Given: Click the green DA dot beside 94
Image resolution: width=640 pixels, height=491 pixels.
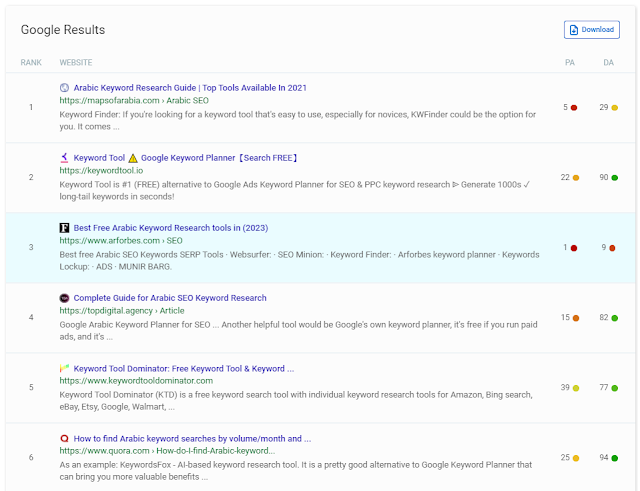Looking at the screenshot, I should coord(615,458).
